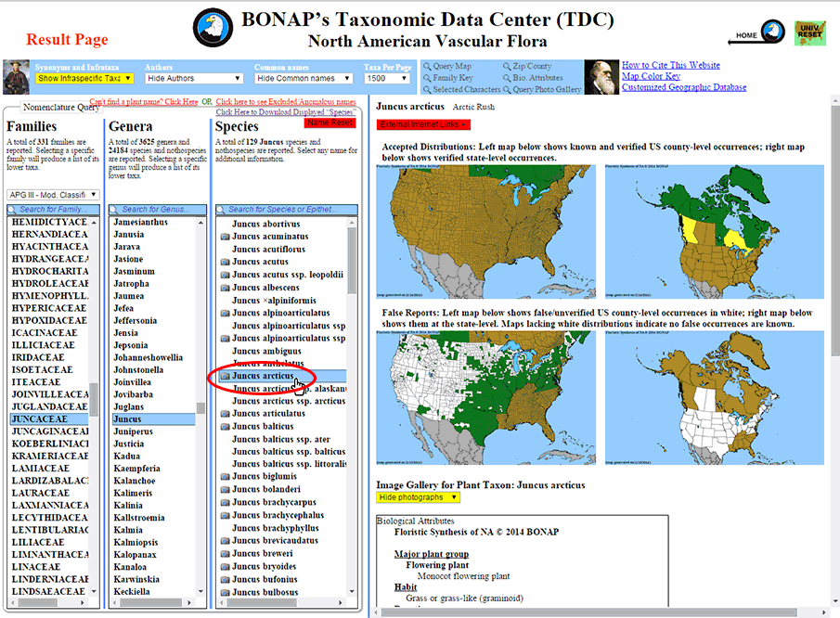Click the camera icon beside Juncus articulatus

(x=226, y=414)
